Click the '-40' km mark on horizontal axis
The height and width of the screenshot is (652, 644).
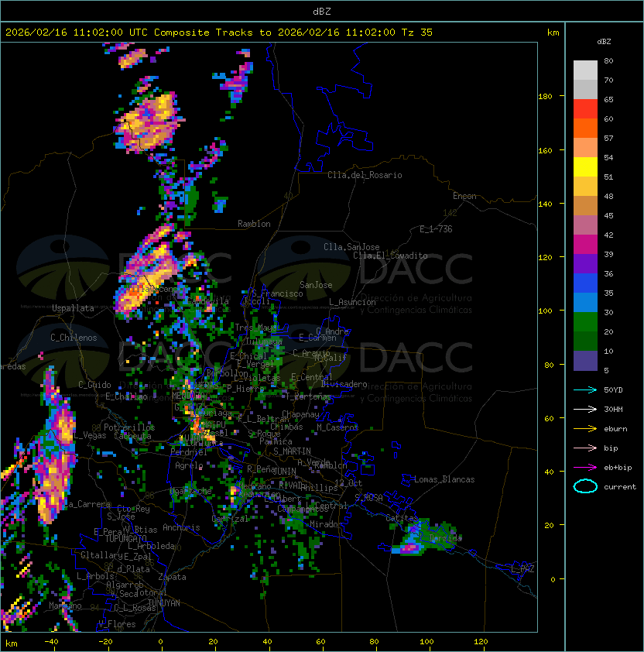(51, 641)
